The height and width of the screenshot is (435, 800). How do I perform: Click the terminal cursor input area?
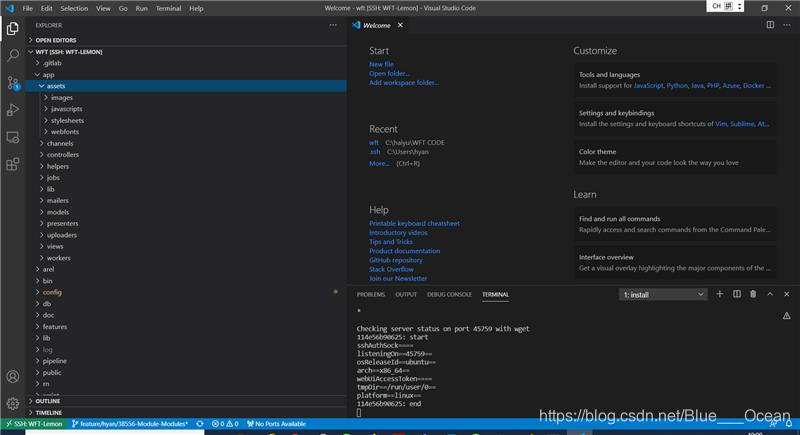359,413
